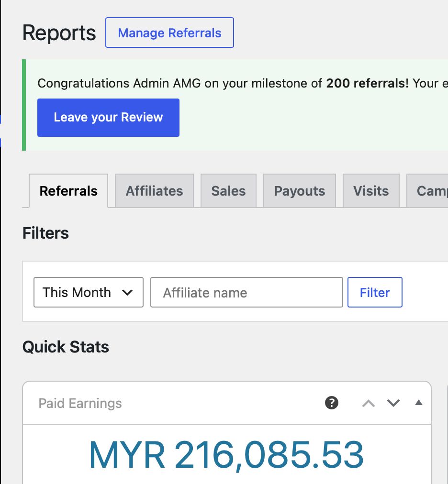Click the Filters section heading
The height and width of the screenshot is (484, 448).
click(45, 233)
